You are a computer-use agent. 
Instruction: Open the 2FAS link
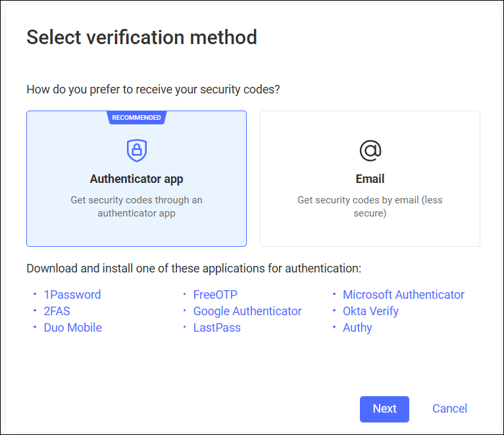pyautogui.click(x=57, y=311)
